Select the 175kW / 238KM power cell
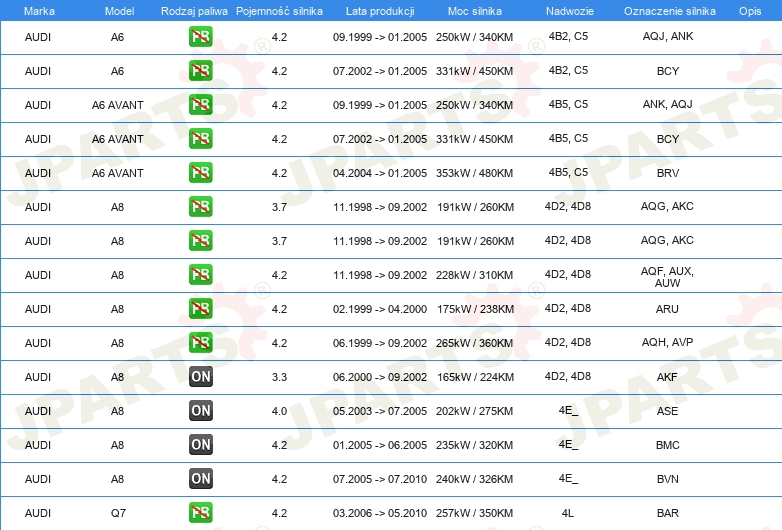The image size is (782, 530). pyautogui.click(x=475, y=309)
